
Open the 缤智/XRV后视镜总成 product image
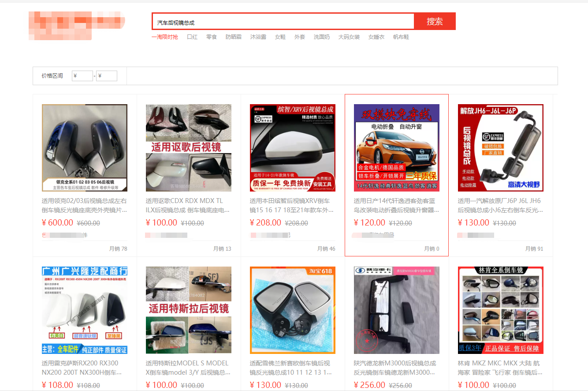coord(293,147)
